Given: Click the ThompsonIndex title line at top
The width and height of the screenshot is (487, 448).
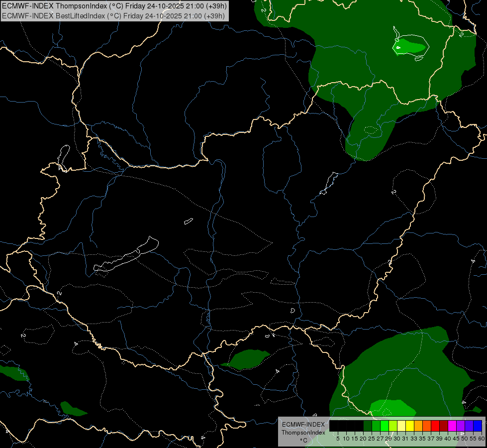Looking at the screenshot, I should [x=114, y=6].
